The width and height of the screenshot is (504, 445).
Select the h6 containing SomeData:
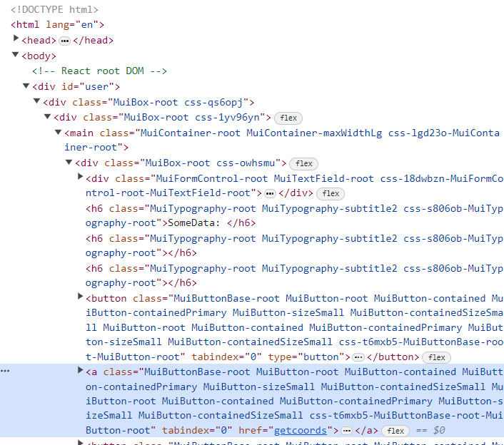pyautogui.click(x=294, y=216)
